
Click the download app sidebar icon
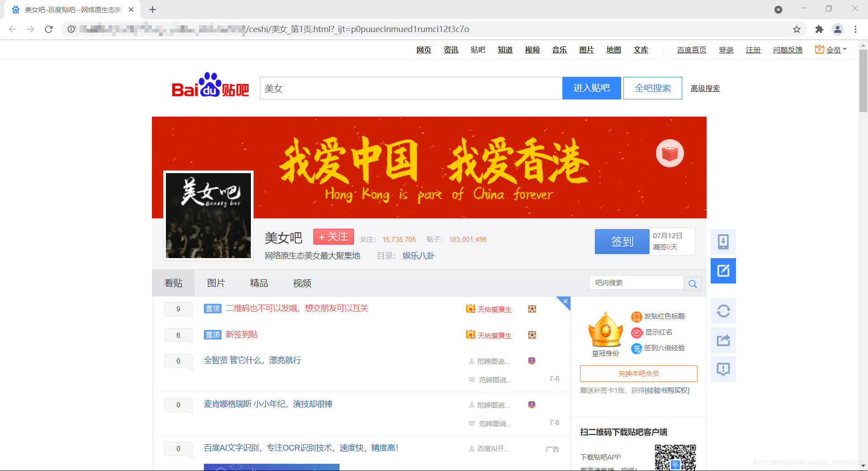[x=723, y=242]
